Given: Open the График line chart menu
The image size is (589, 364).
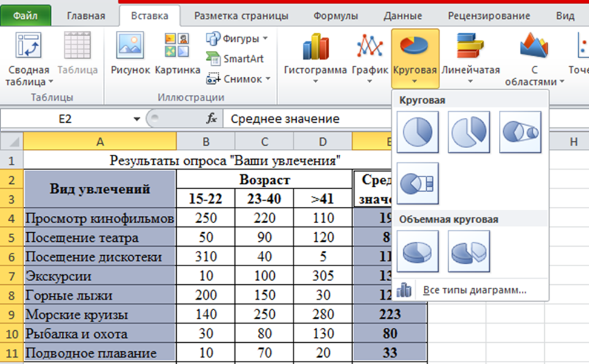Looking at the screenshot, I should point(370,58).
